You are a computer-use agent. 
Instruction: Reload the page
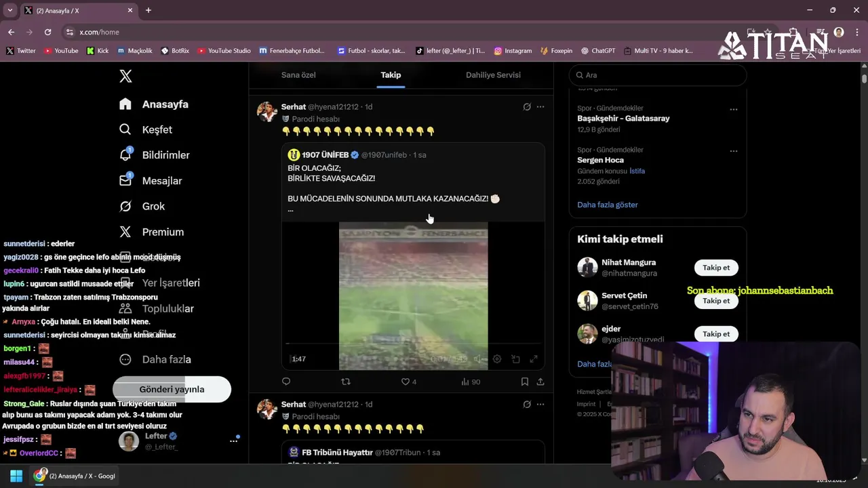(x=47, y=32)
